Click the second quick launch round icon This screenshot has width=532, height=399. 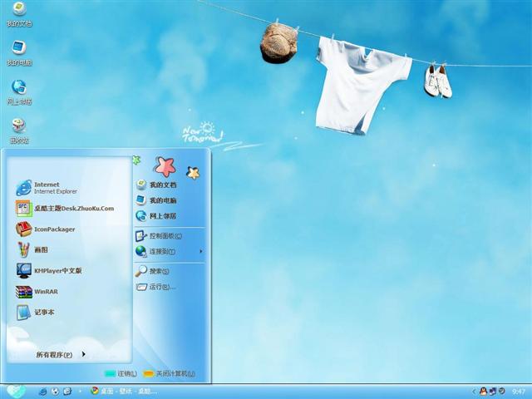(x=55, y=392)
